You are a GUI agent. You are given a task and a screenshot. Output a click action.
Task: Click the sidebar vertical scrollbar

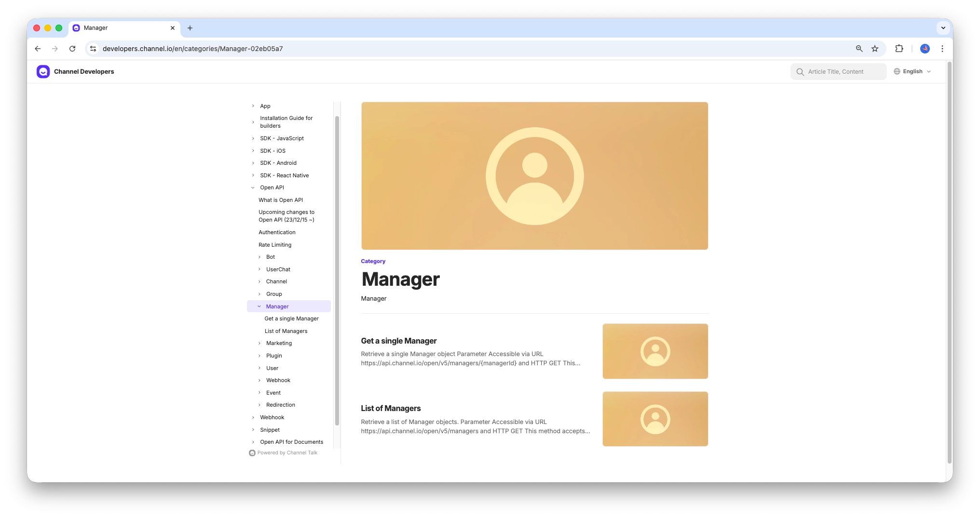click(337, 270)
